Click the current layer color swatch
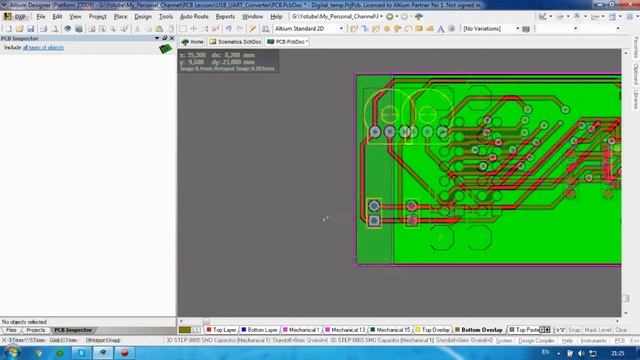The width and height of the screenshot is (640, 360). (185, 330)
